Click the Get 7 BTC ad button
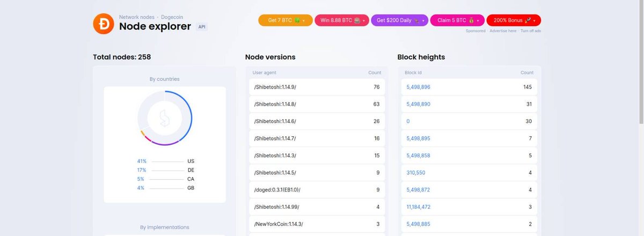This screenshot has width=644, height=236. click(x=286, y=20)
